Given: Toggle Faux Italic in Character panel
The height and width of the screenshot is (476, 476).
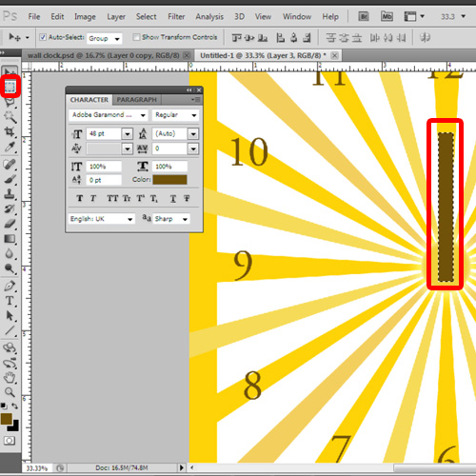Looking at the screenshot, I should coord(92,198).
